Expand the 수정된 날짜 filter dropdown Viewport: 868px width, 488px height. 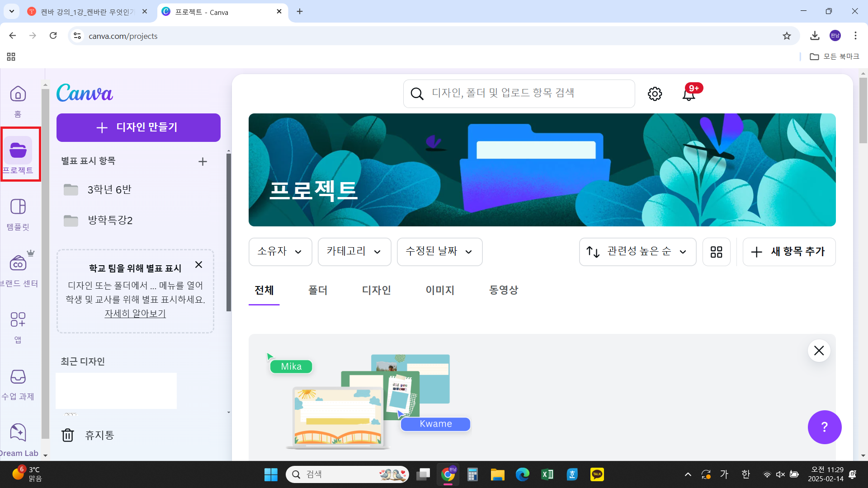tap(439, 252)
